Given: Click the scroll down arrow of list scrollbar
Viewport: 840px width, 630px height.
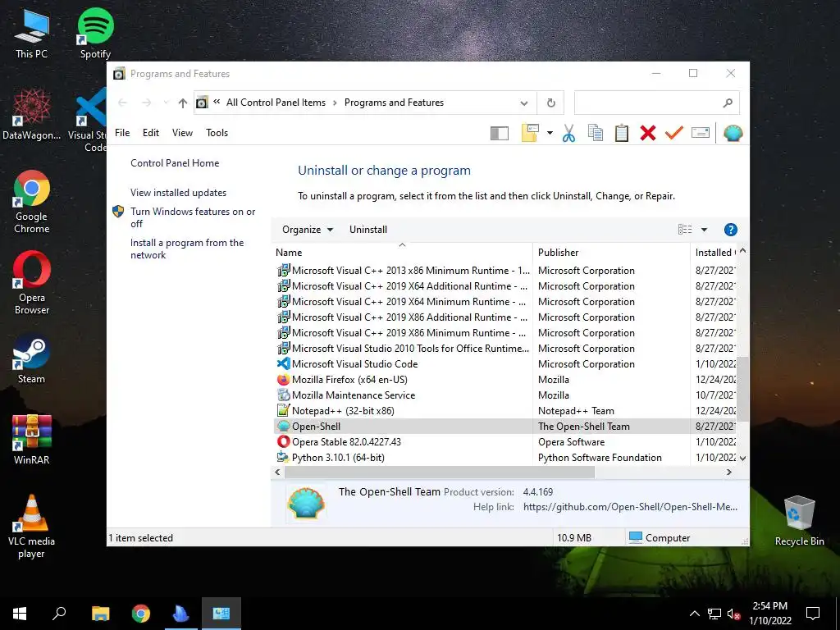Looking at the screenshot, I should pos(742,458).
